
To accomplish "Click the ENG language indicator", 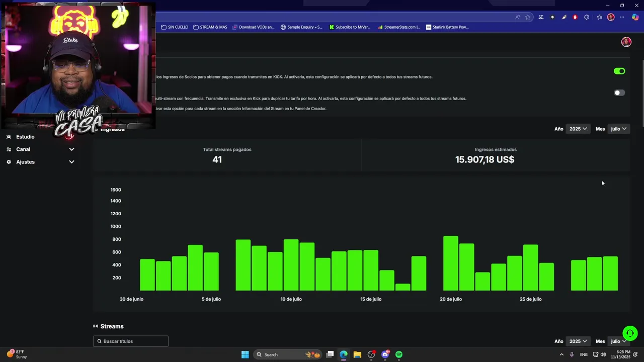I will pos(584,354).
